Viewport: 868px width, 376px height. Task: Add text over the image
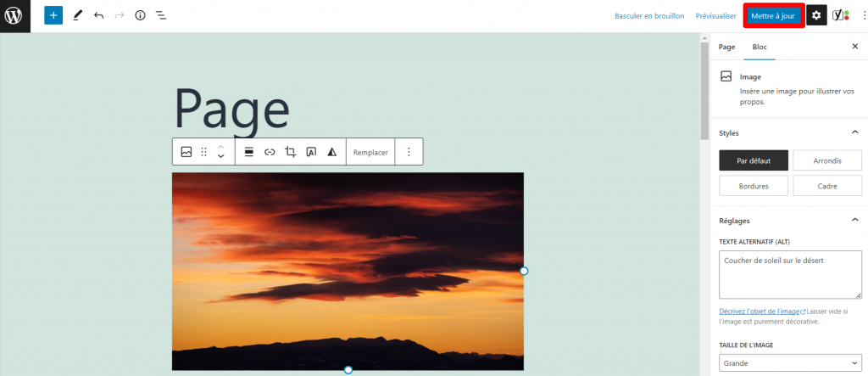311,152
